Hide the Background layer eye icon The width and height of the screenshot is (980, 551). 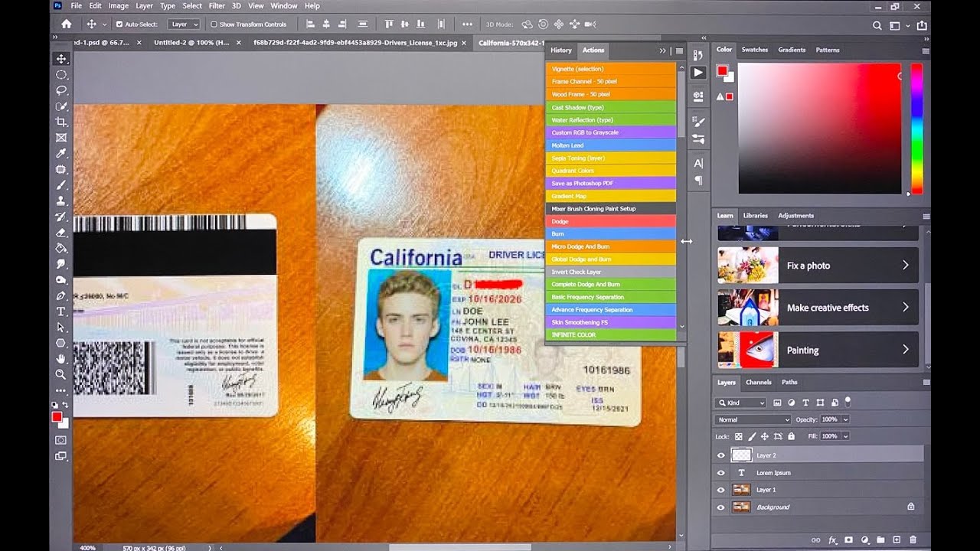(x=720, y=507)
